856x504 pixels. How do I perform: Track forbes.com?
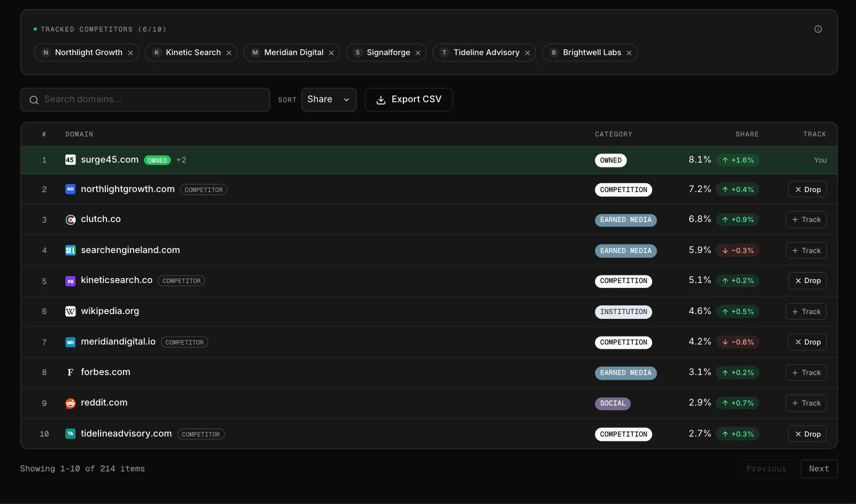pyautogui.click(x=806, y=372)
